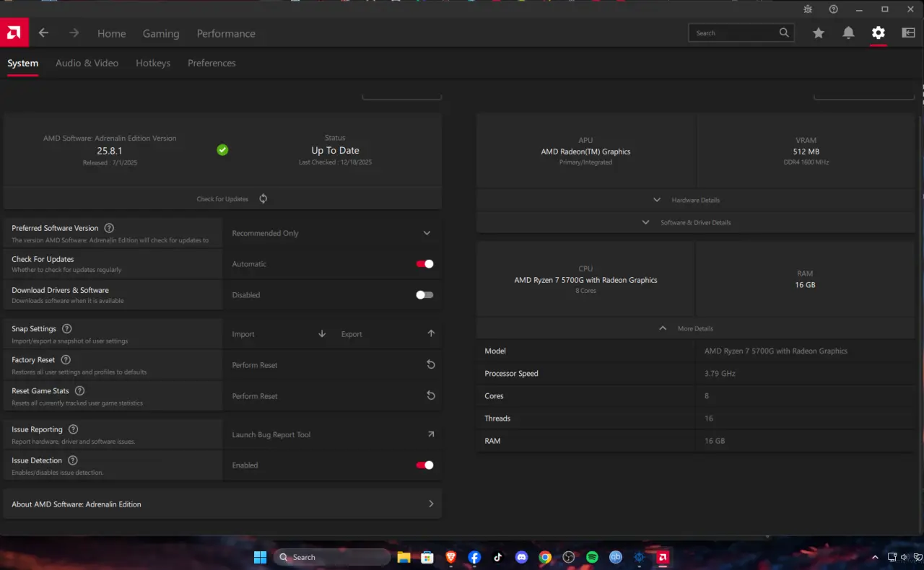The width and height of the screenshot is (924, 570).
Task: Open the Preferences tab
Action: 212,63
